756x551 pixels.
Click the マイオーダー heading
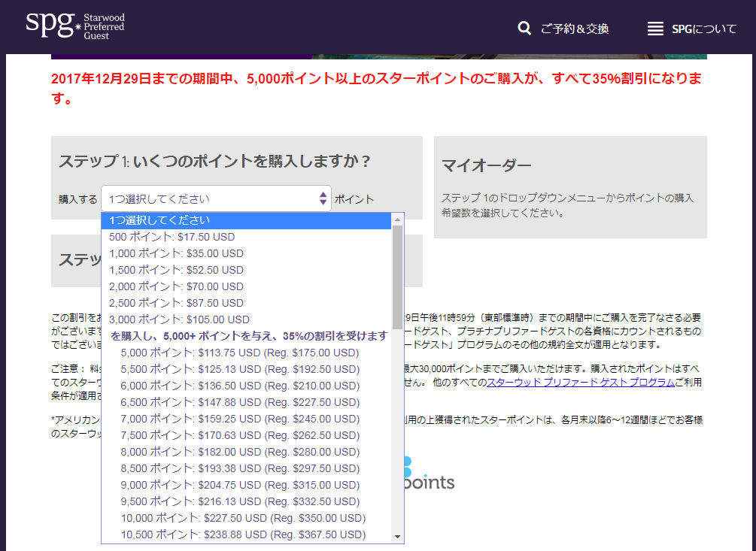coord(486,165)
